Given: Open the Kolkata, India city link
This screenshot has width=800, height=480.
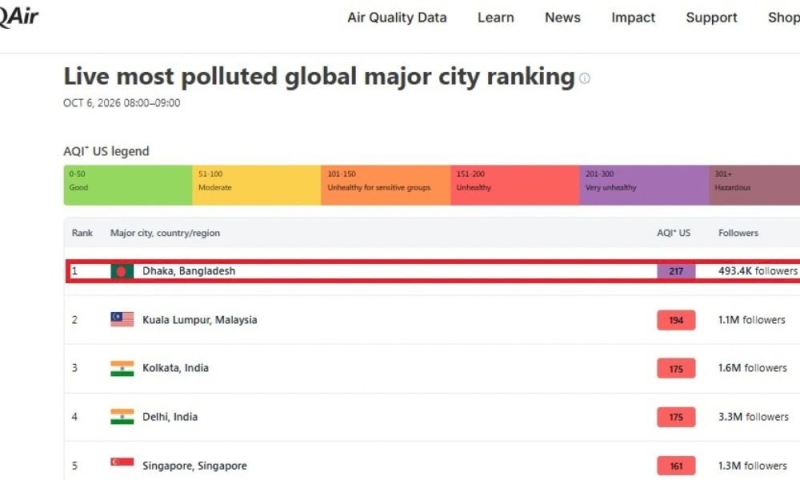Looking at the screenshot, I should [176, 368].
